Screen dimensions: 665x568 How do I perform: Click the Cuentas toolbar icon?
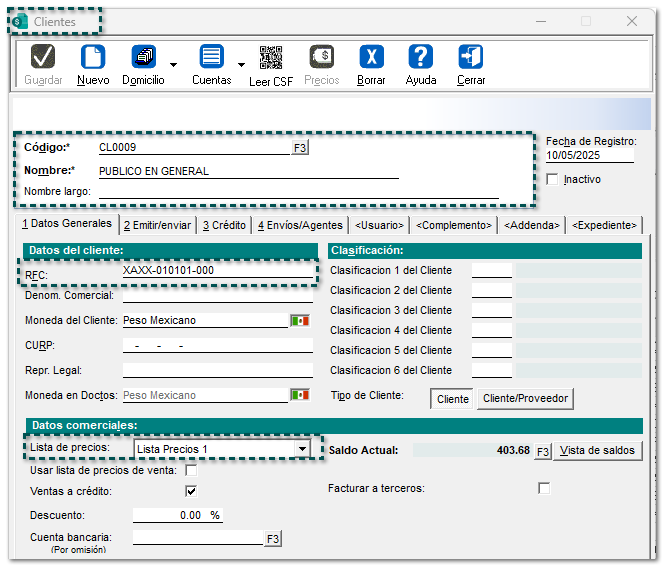click(211, 58)
